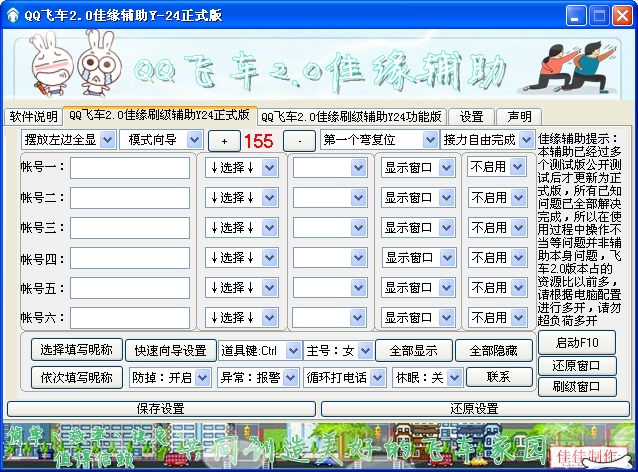Close the QQ飞车2.0佳缘辅助 window
The height and width of the screenshot is (472, 638).
pos(623,16)
